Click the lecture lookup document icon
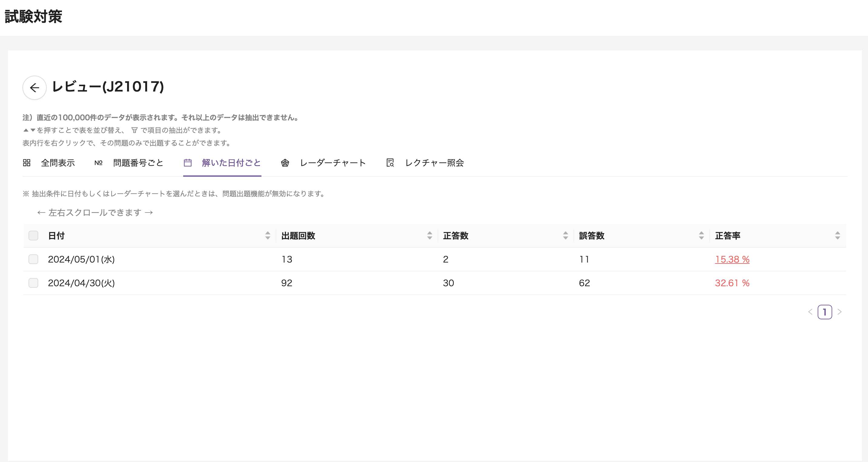868x462 pixels. (390, 163)
